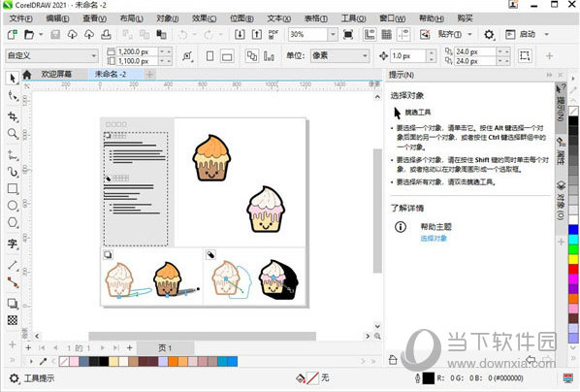Select the Transparency checkerboard tool
Screen dimensions: 580x392
click(x=13, y=320)
